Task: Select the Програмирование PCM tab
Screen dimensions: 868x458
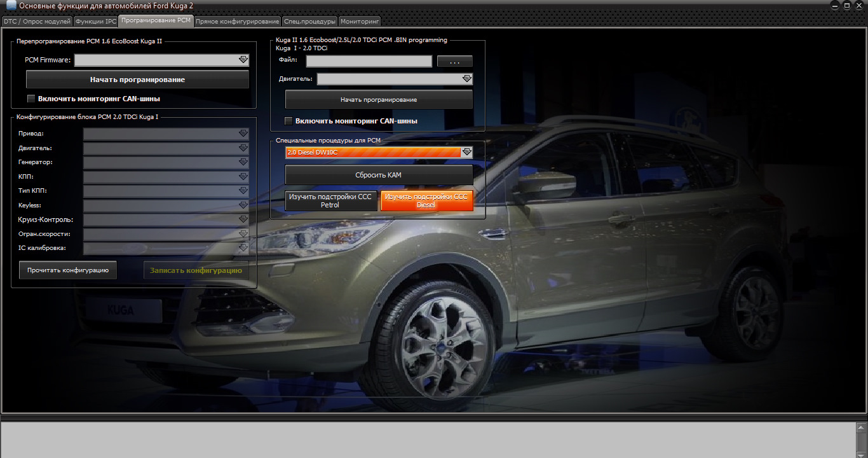Action: click(x=156, y=20)
